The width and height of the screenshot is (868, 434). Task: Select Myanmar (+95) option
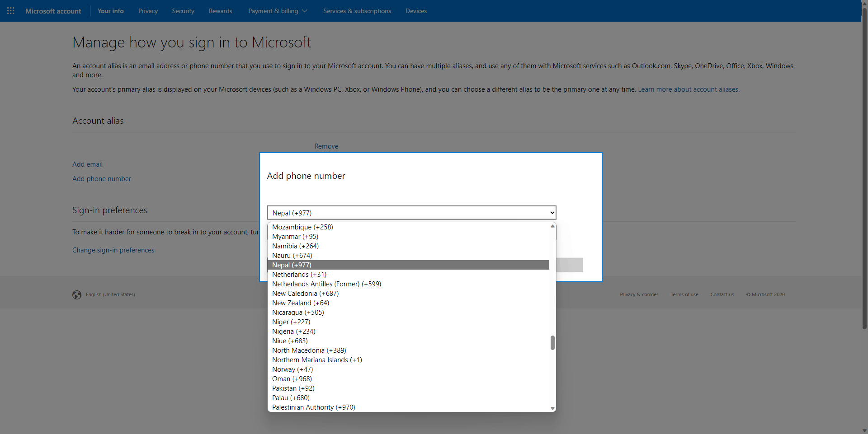[x=408, y=237]
